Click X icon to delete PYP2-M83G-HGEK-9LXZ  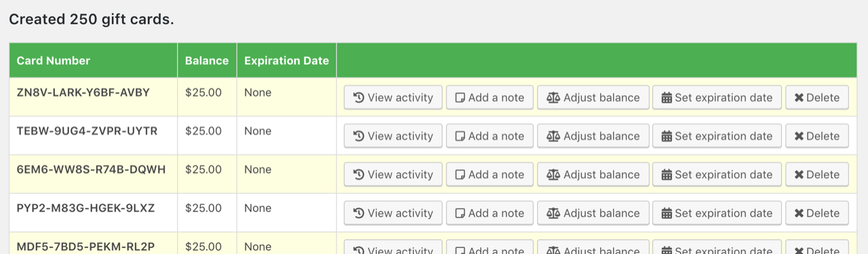pos(799,213)
